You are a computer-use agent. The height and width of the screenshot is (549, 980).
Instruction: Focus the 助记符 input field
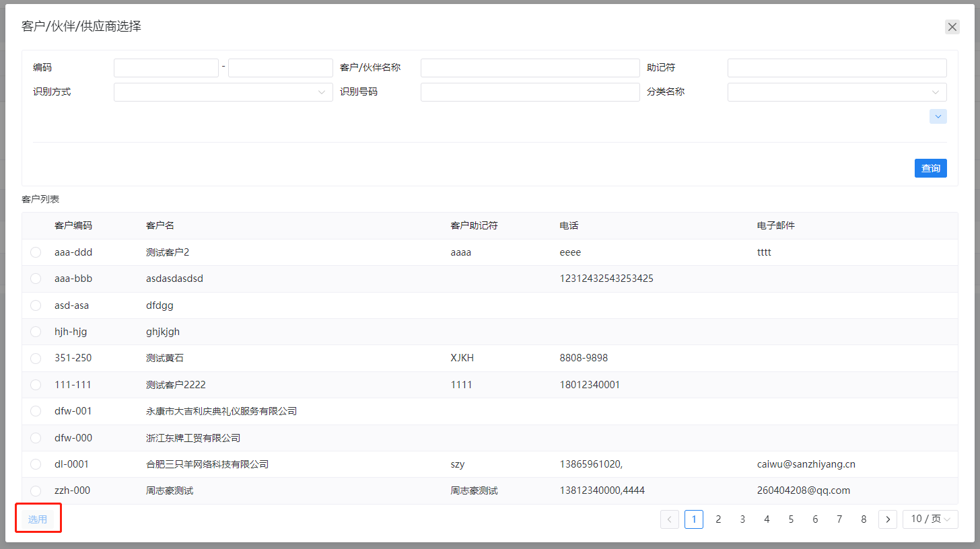(837, 68)
